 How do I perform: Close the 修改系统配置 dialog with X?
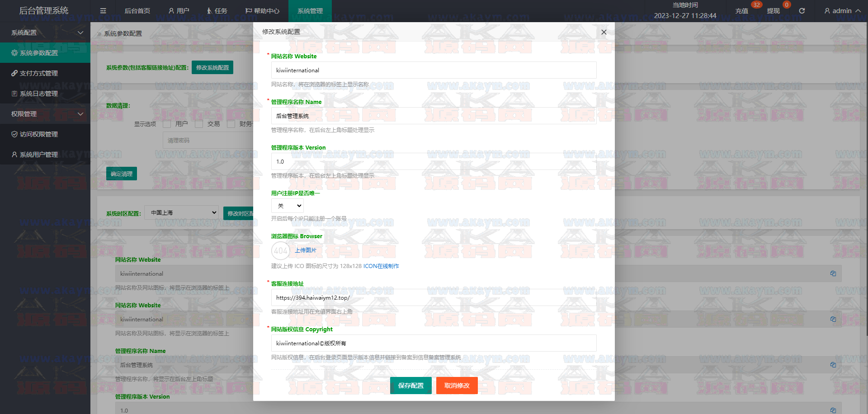(604, 32)
